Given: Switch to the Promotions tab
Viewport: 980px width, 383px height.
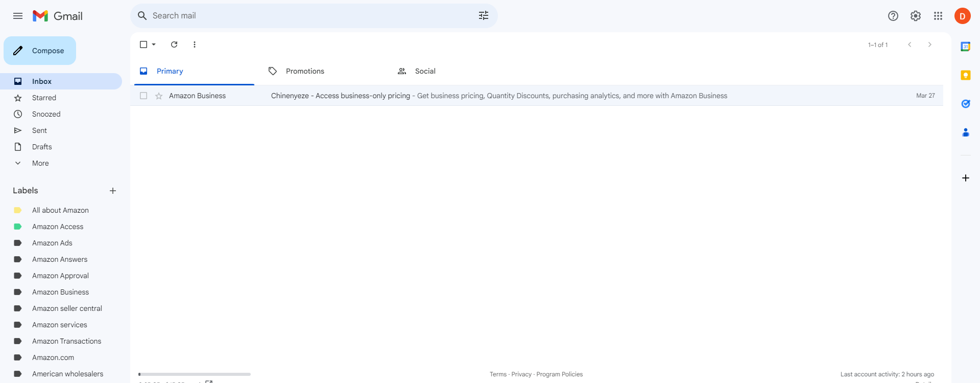Looking at the screenshot, I should point(323,71).
